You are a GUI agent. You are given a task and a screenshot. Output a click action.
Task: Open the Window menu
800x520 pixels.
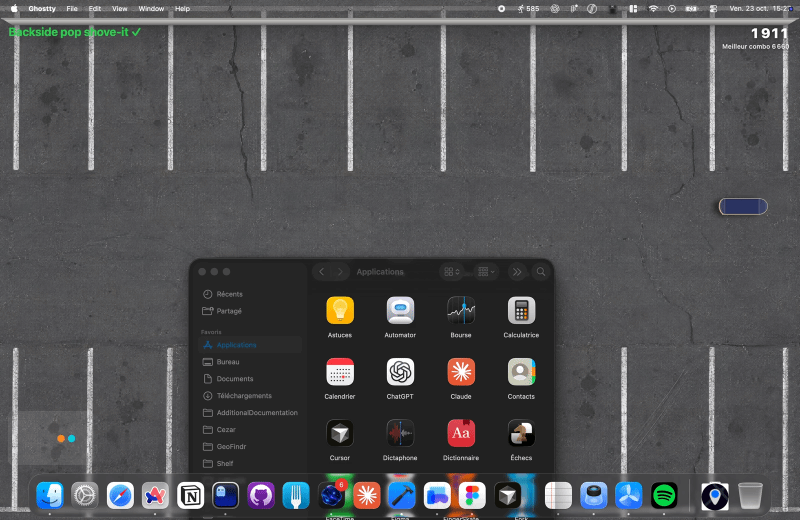coord(152,8)
